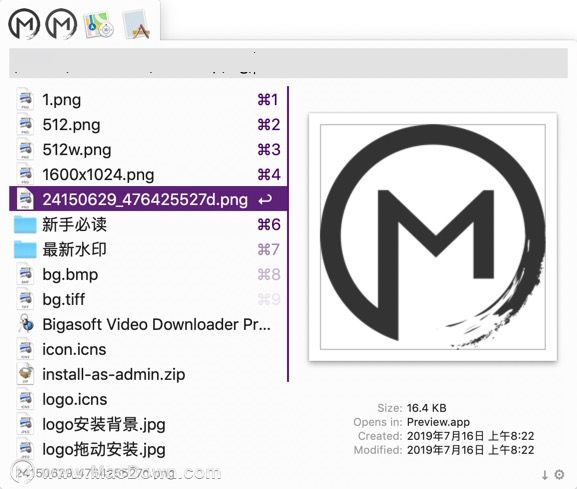Click the file icon beside logo.icns

(x=25, y=399)
